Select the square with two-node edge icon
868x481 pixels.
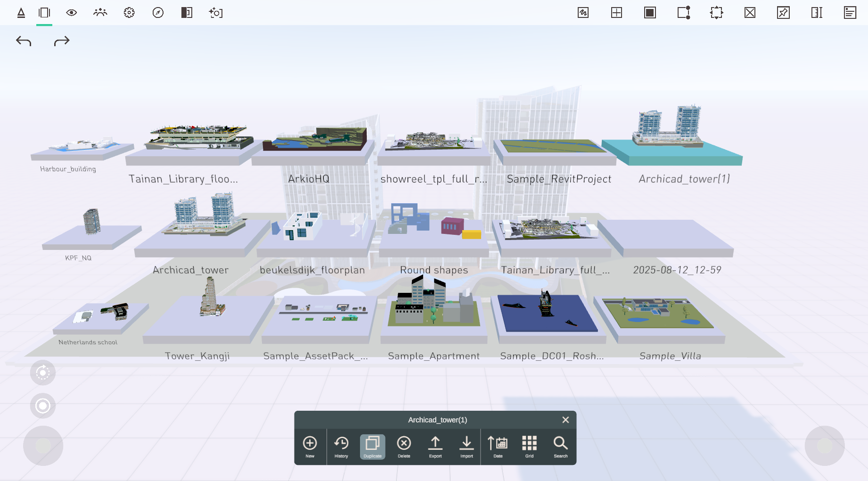pyautogui.click(x=684, y=13)
